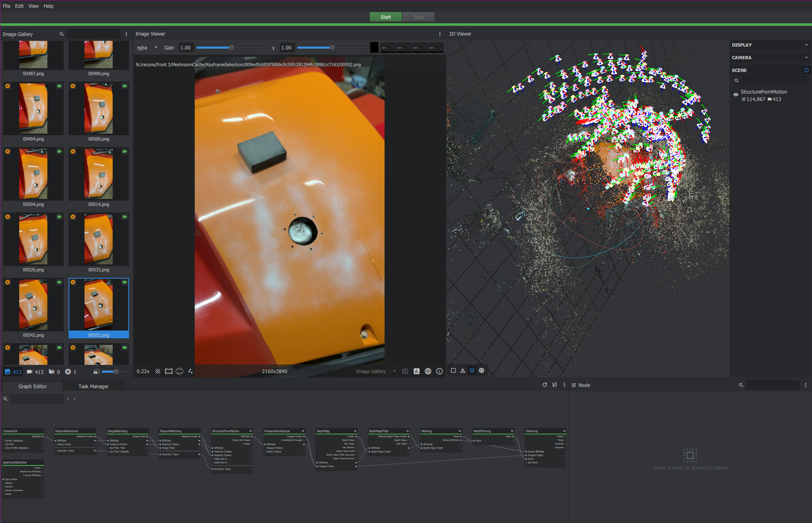Click the Stop button
This screenshot has width=812, height=523.
418,17
